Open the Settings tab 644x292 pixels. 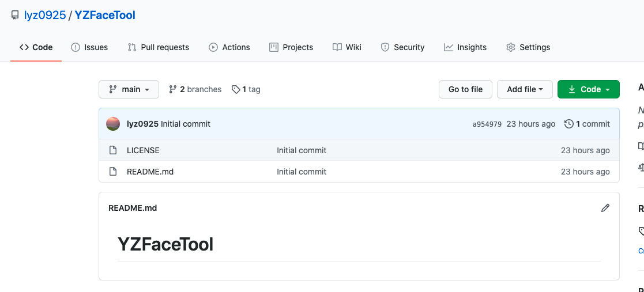coord(528,47)
